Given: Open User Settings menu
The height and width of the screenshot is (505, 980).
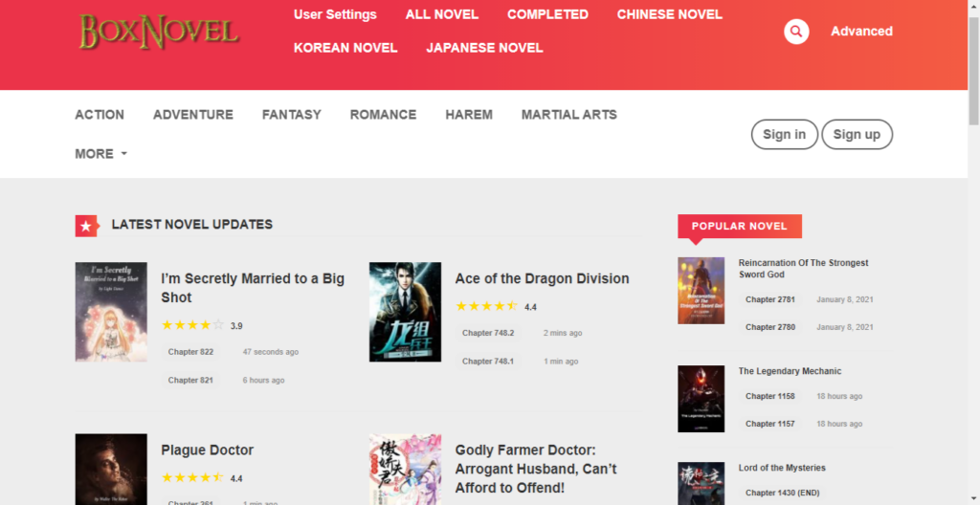Looking at the screenshot, I should point(335,14).
